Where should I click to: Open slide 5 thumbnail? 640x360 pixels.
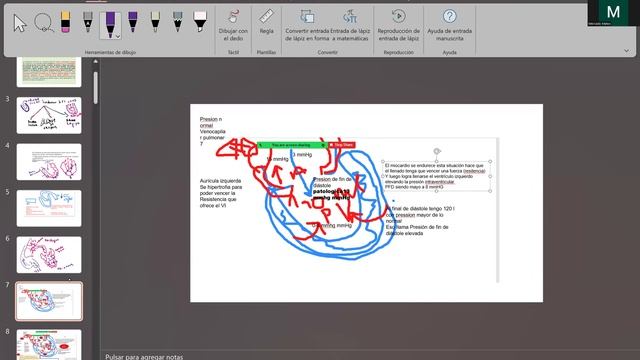(49, 208)
